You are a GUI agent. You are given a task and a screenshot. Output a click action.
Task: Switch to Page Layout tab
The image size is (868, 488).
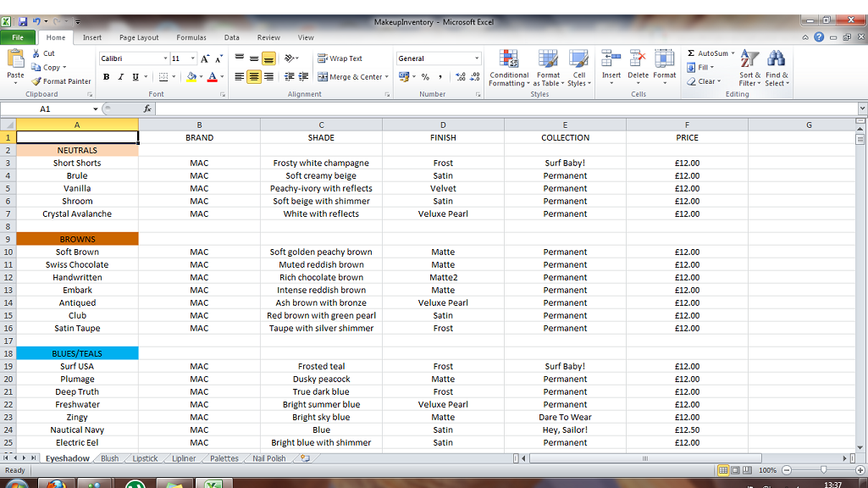tap(139, 37)
